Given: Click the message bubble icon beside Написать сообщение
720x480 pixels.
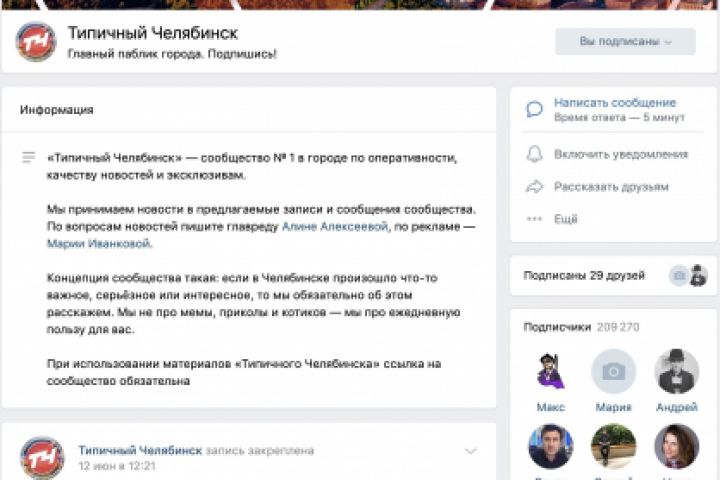Looking at the screenshot, I should tap(534, 109).
